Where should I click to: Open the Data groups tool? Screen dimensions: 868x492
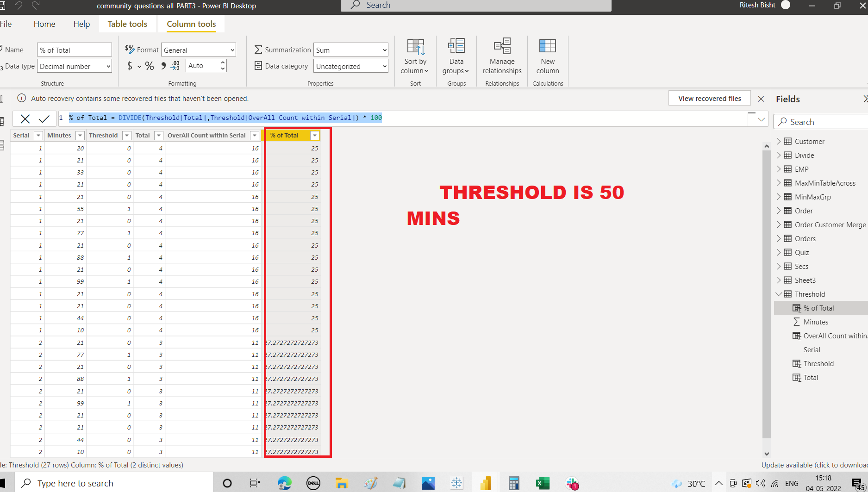pyautogui.click(x=456, y=56)
